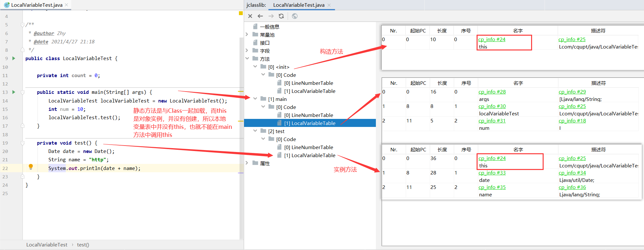Fold the main method at line 13

point(22,92)
